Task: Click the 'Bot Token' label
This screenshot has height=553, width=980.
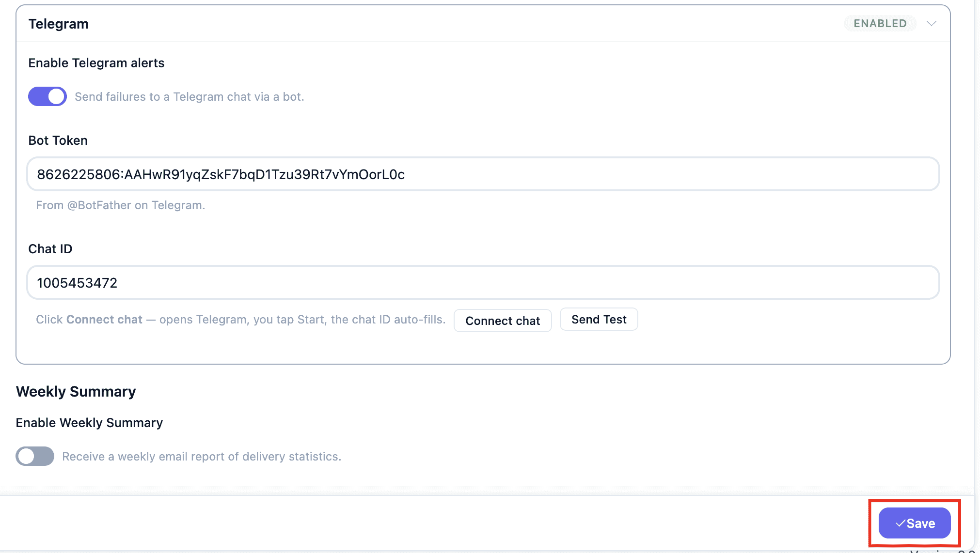Action: (x=58, y=140)
